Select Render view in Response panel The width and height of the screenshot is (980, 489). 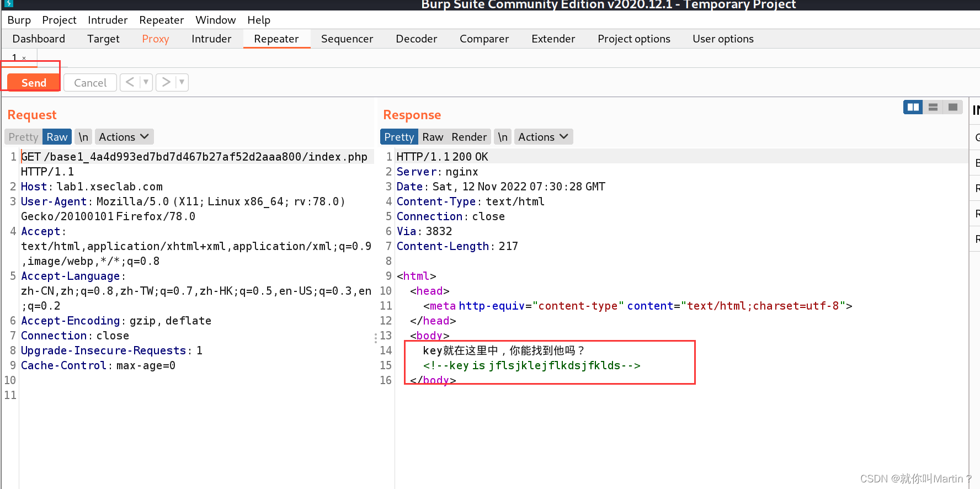pyautogui.click(x=469, y=137)
